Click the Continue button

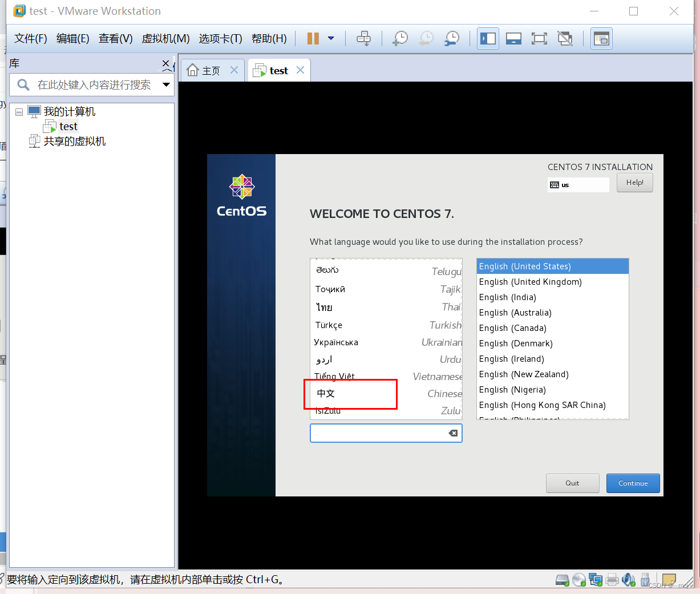pyautogui.click(x=633, y=483)
